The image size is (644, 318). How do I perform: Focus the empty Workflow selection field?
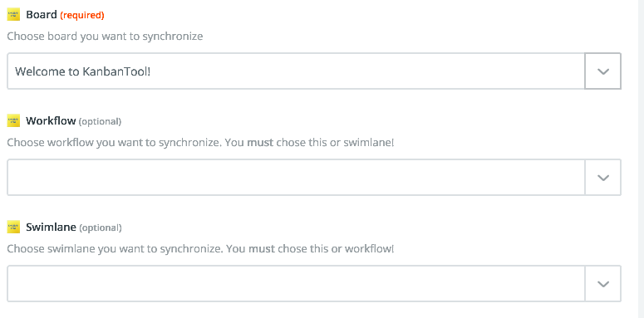pos(296,177)
